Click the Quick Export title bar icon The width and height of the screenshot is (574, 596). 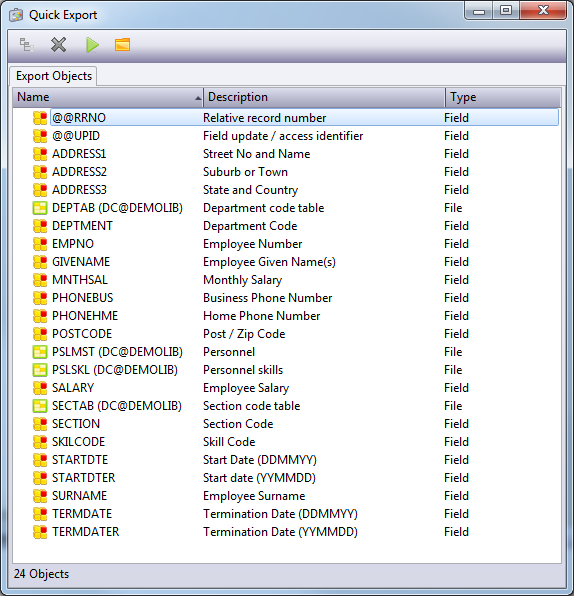point(16,15)
